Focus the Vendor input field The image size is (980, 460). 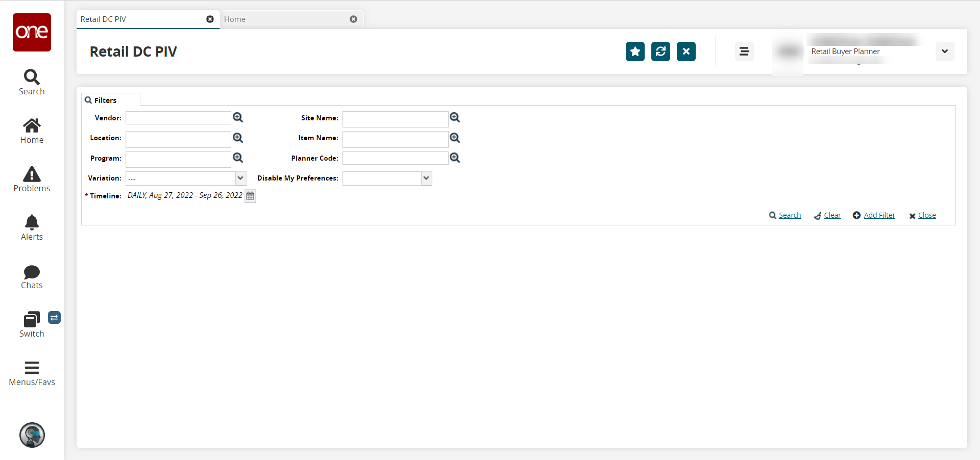178,118
